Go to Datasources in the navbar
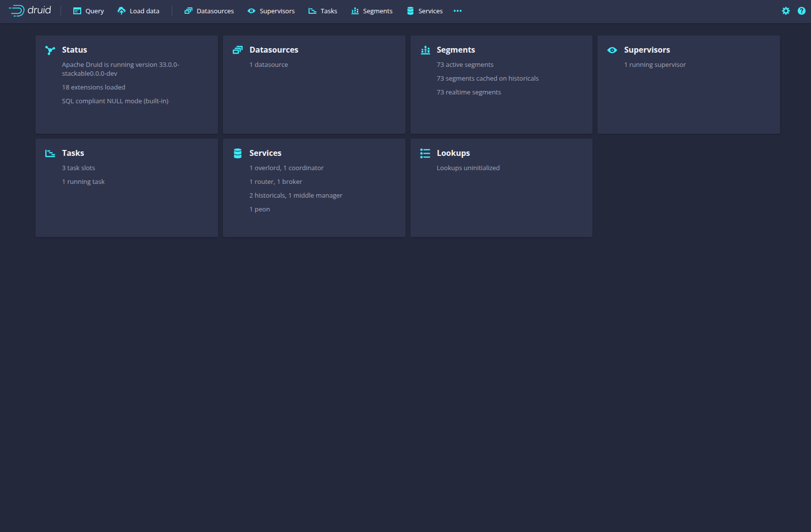The width and height of the screenshot is (811, 532). point(209,11)
